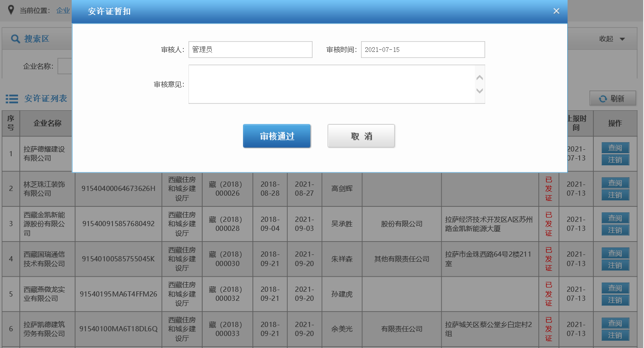Click 注销 for 西藏国瑞通信技术有限公司
Viewport: 644px width, 348px height.
[615, 266]
